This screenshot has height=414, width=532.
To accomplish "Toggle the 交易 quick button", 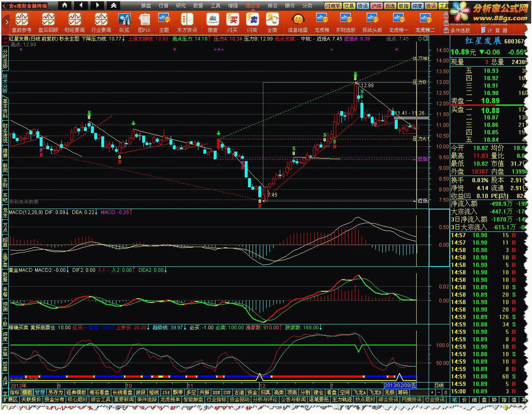I will click(x=349, y=6).
